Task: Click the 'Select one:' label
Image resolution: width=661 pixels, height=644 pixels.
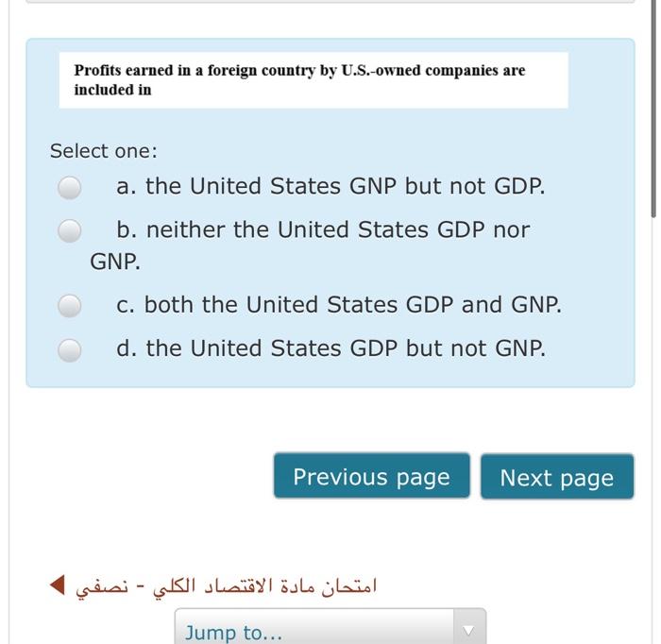Action: (104, 151)
